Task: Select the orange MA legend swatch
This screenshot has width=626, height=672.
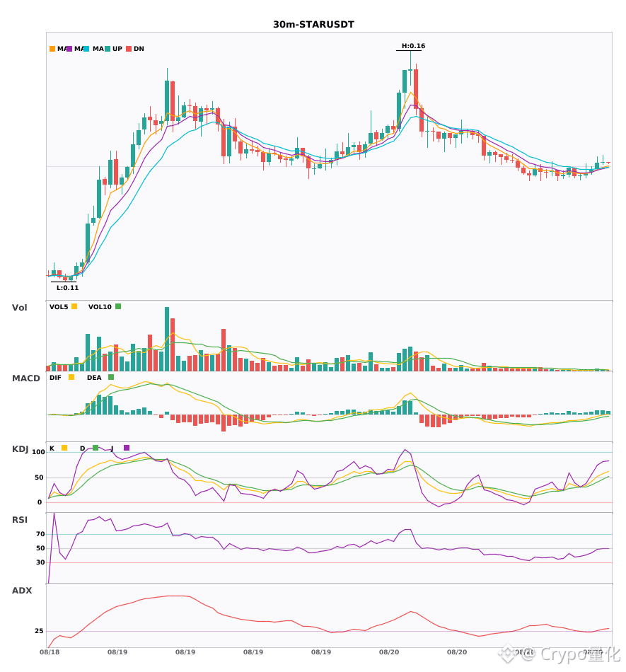Action: (x=52, y=49)
